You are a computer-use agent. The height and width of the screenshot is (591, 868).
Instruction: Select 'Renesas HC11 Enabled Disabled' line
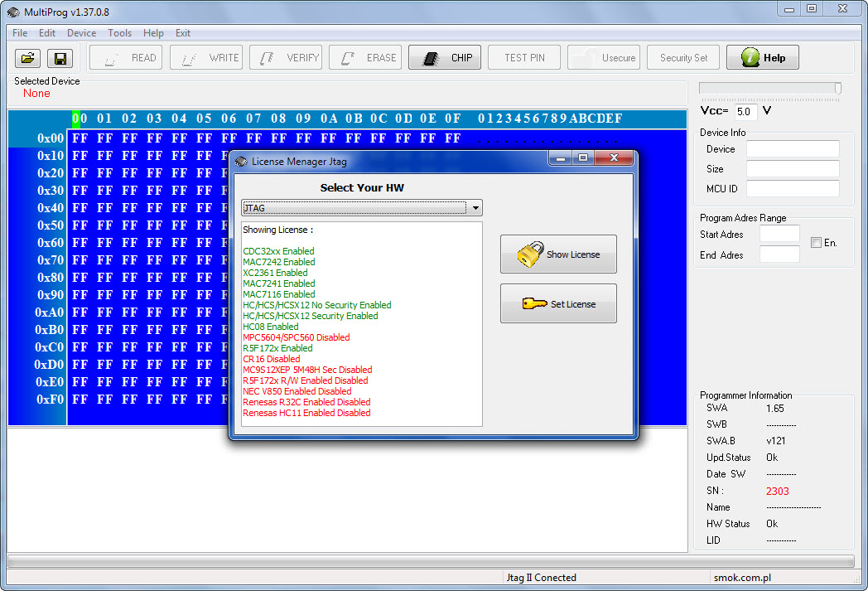coord(306,413)
